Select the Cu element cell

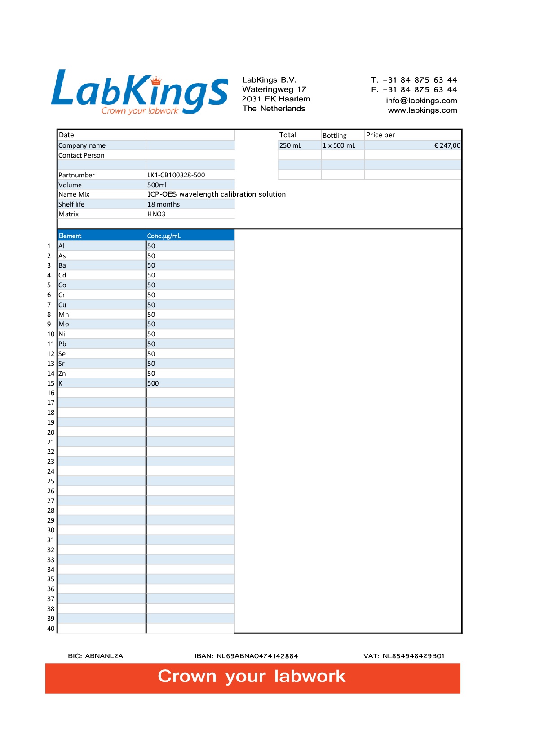click(102, 305)
